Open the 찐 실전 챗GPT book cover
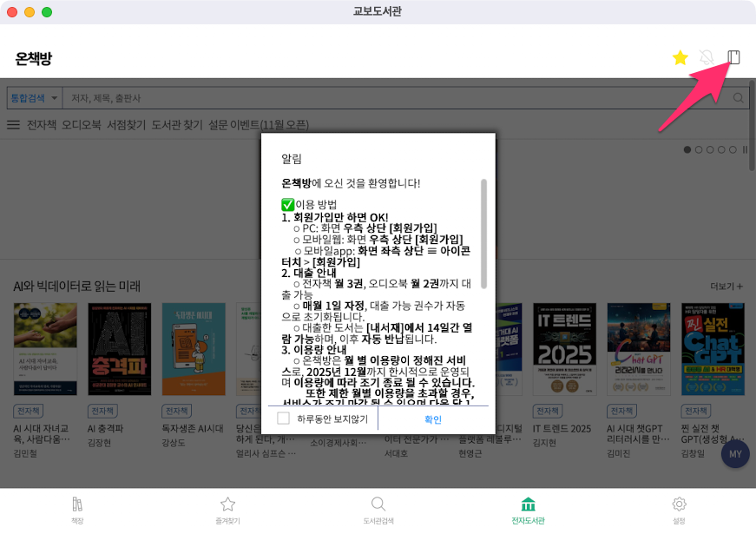This screenshot has width=756, height=534. point(713,349)
